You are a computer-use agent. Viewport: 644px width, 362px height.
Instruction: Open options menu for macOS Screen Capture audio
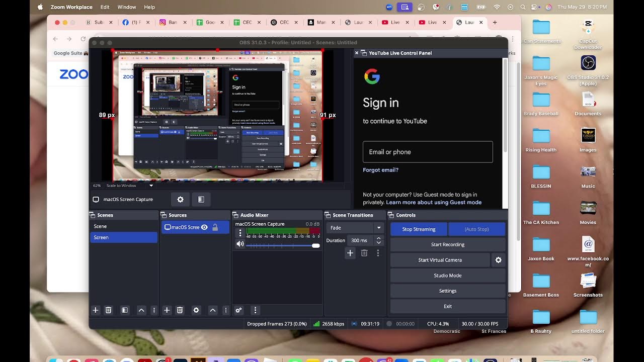(x=240, y=233)
